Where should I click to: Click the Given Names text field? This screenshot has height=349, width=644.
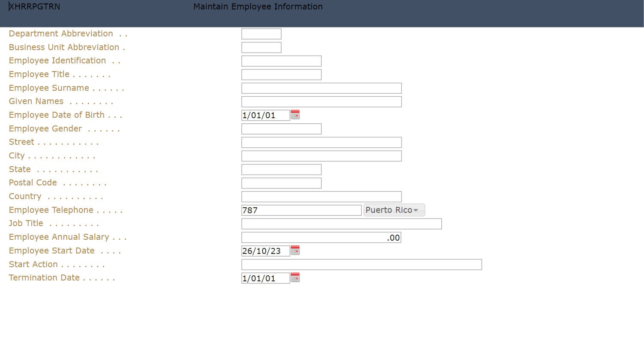(321, 101)
